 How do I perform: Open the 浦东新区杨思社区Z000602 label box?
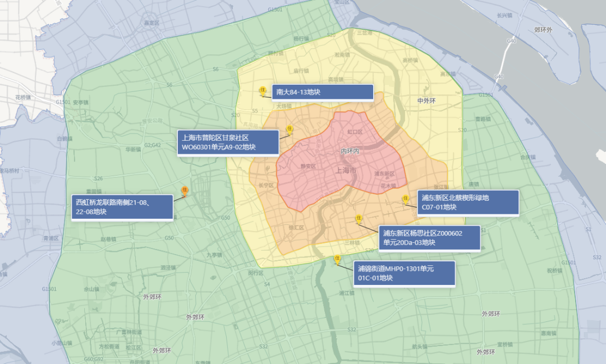[x=429, y=238]
